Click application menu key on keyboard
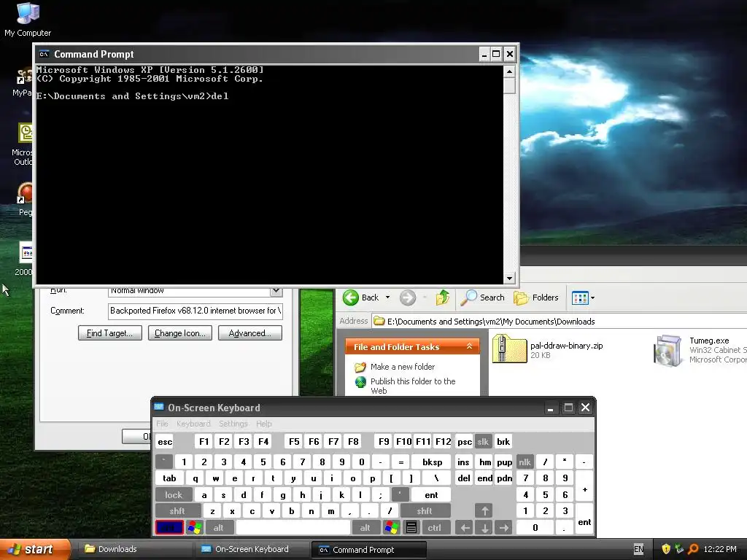The image size is (747, 560). [411, 528]
